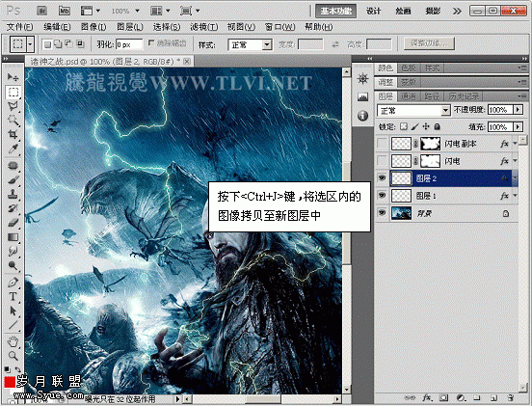This screenshot has width=532, height=406.
Task: Choose the Pen tool
Action: tap(13, 283)
